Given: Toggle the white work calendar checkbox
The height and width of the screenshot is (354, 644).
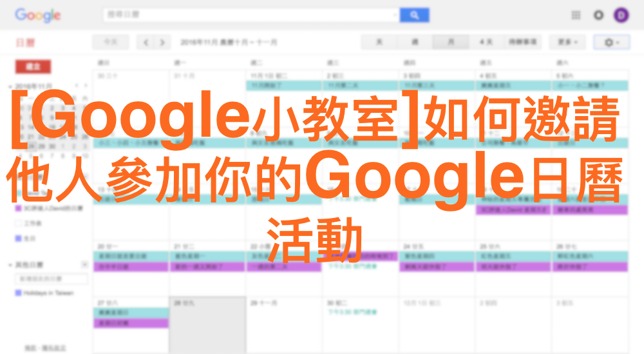Looking at the screenshot, I should [18, 223].
